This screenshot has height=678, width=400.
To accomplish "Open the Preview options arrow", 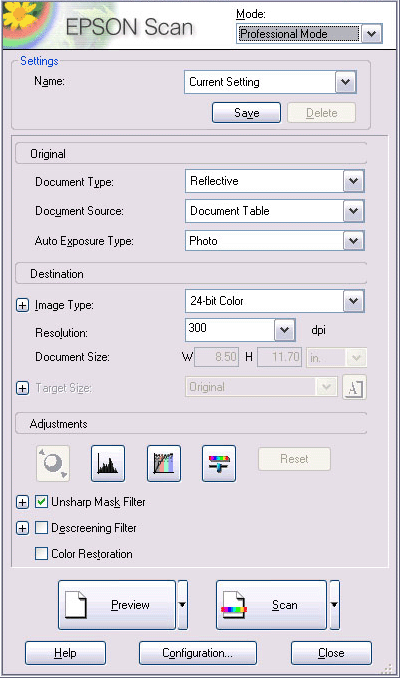I will [182, 604].
